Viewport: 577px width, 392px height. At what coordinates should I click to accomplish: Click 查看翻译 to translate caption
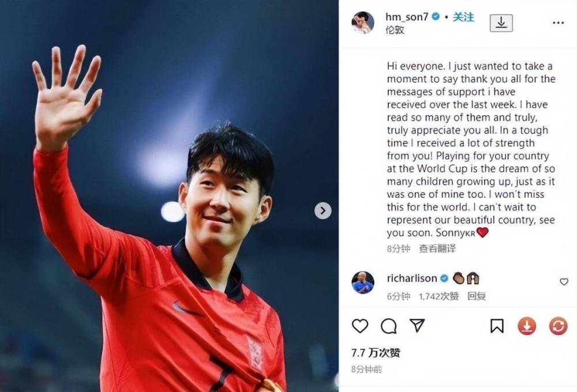(437, 248)
